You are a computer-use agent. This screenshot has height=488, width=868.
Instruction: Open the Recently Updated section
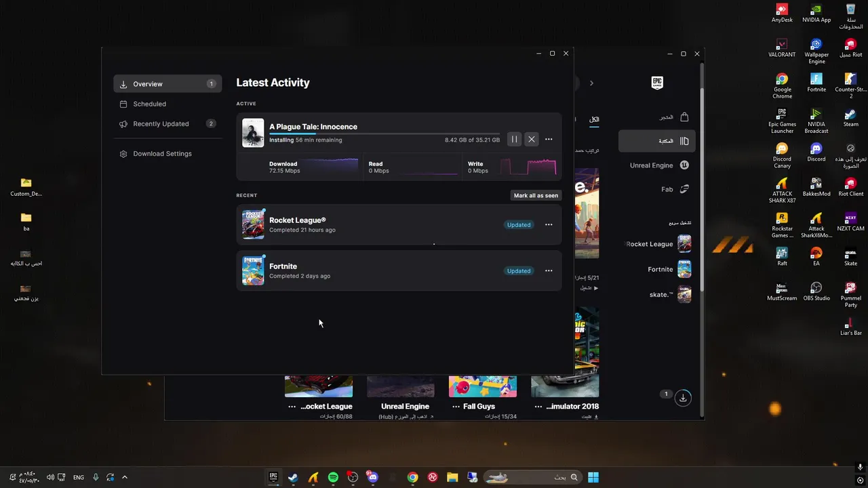coord(167,124)
